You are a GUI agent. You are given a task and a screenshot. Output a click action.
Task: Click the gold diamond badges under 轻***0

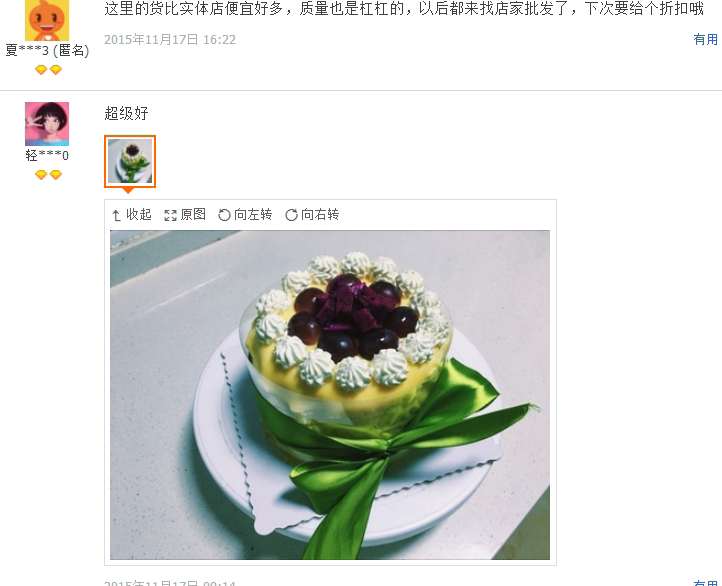[48, 175]
